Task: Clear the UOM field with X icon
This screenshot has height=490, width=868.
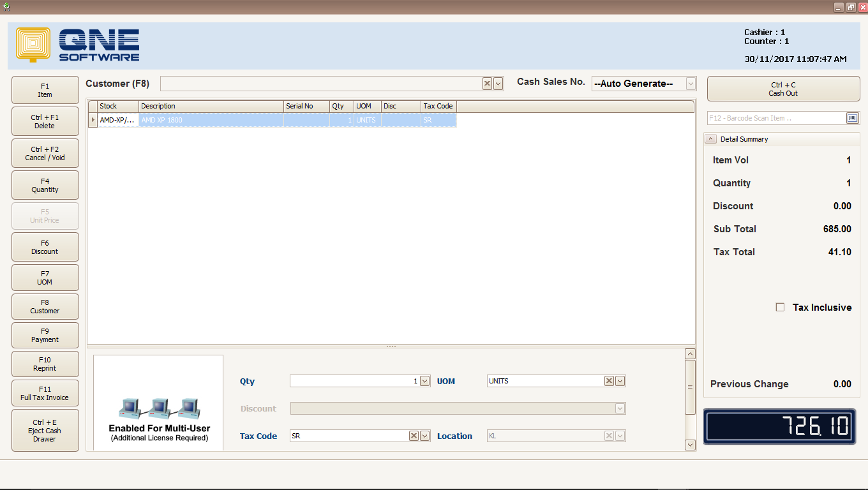Action: click(x=609, y=381)
